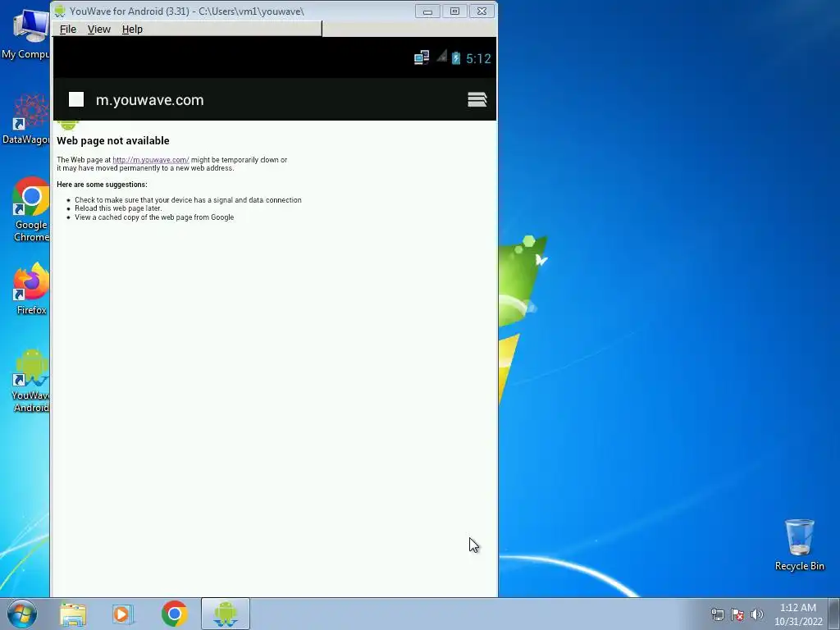840x630 pixels.
Task: Click "View a cached copy" suggestion text
Action: tap(154, 217)
